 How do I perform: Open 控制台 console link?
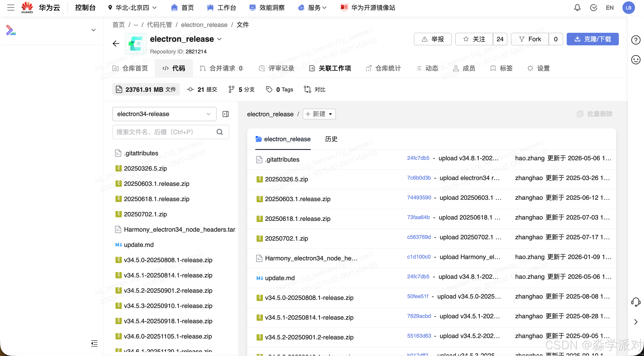(x=85, y=8)
